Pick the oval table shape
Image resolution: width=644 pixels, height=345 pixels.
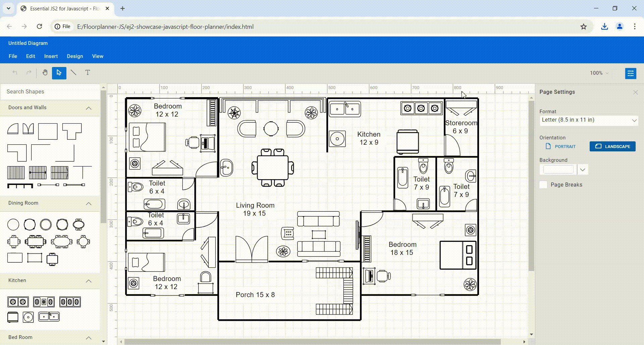tap(78, 224)
